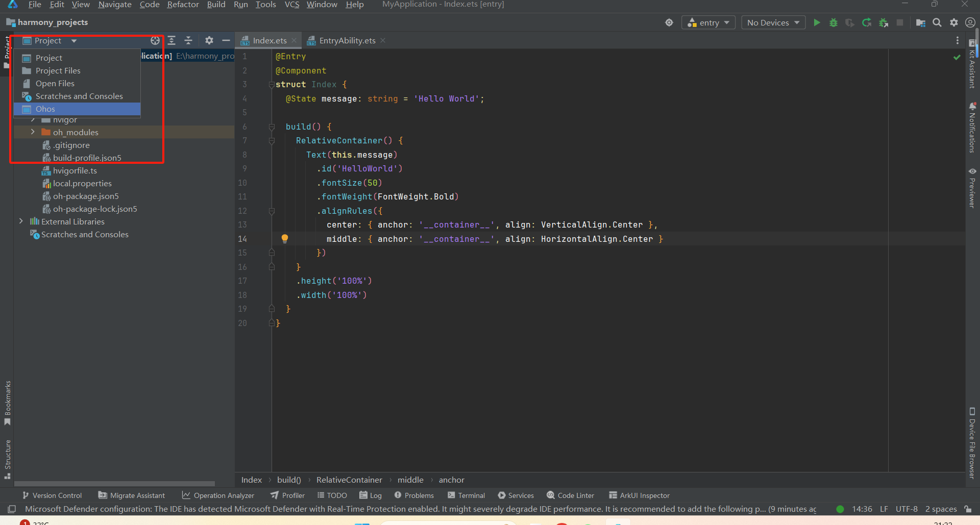This screenshot has height=525, width=980.
Task: Expand the oh_modules folder
Action: pyautogui.click(x=33, y=132)
